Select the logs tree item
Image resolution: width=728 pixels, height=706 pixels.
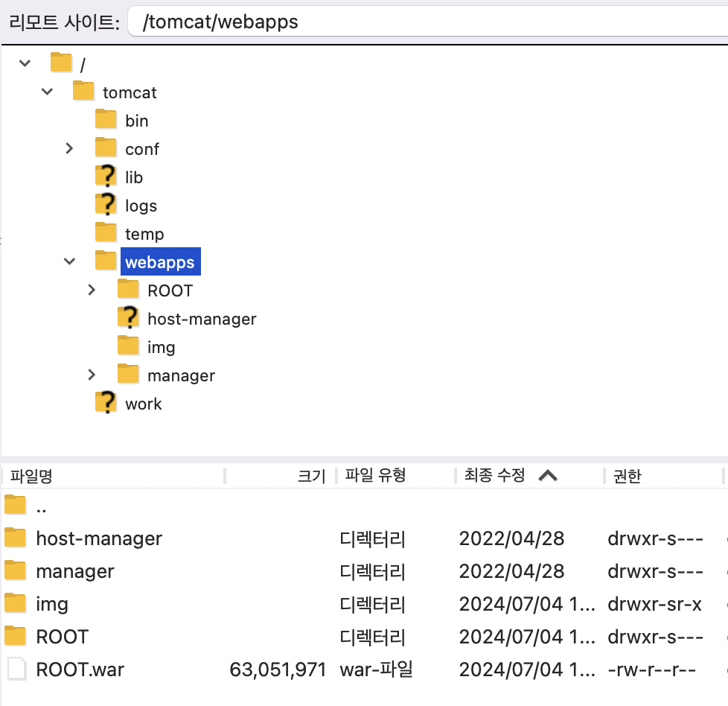point(141,206)
